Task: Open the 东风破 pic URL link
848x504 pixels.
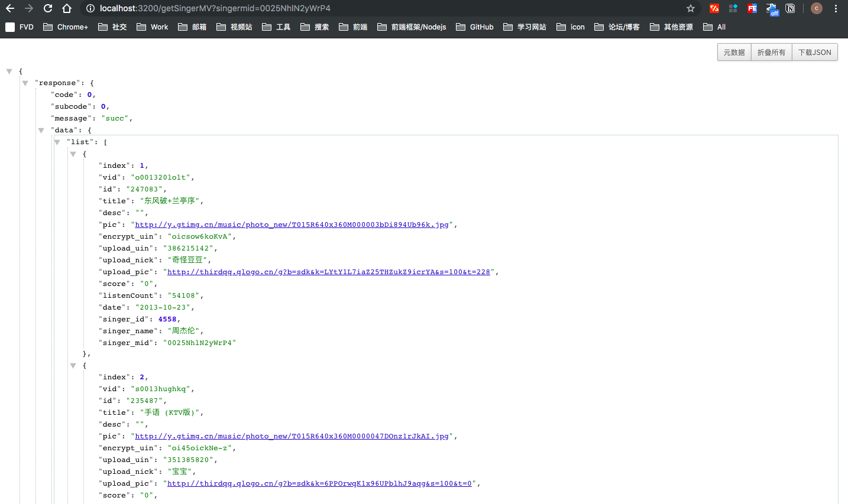Action: click(x=292, y=225)
